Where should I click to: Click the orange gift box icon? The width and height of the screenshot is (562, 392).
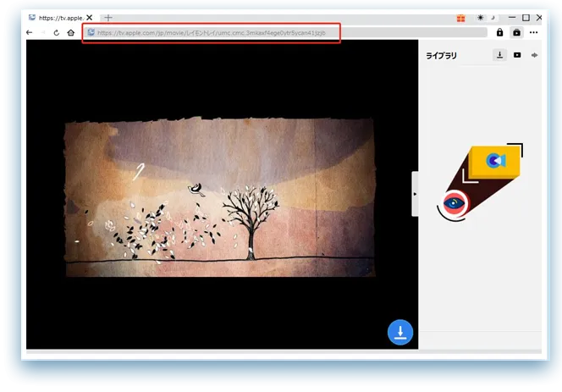[x=461, y=18]
